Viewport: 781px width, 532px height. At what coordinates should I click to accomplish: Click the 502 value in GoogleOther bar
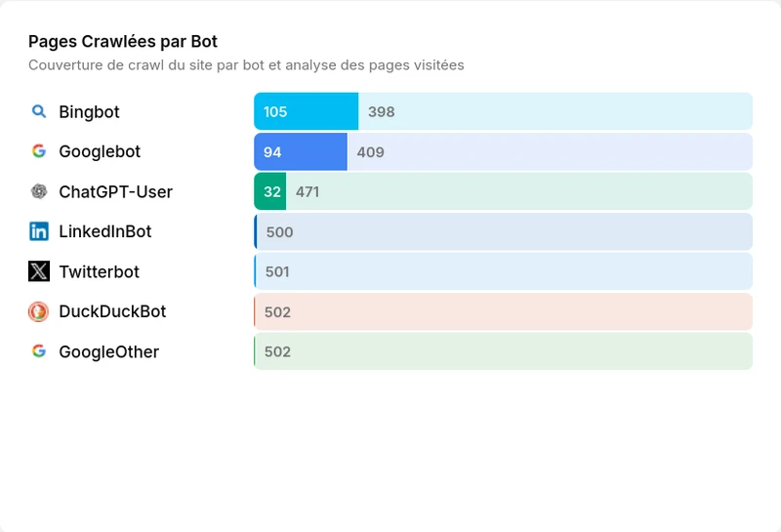click(277, 352)
